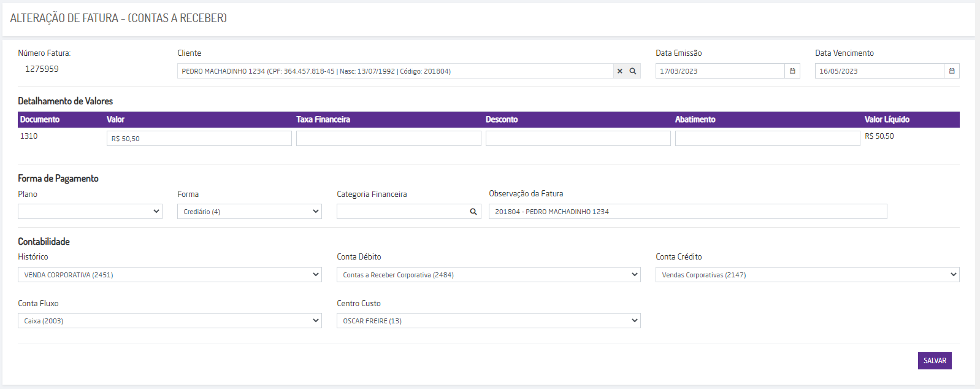Viewport: 980px width, 389px height.
Task: Search for a client using magnifier icon
Action: 633,71
